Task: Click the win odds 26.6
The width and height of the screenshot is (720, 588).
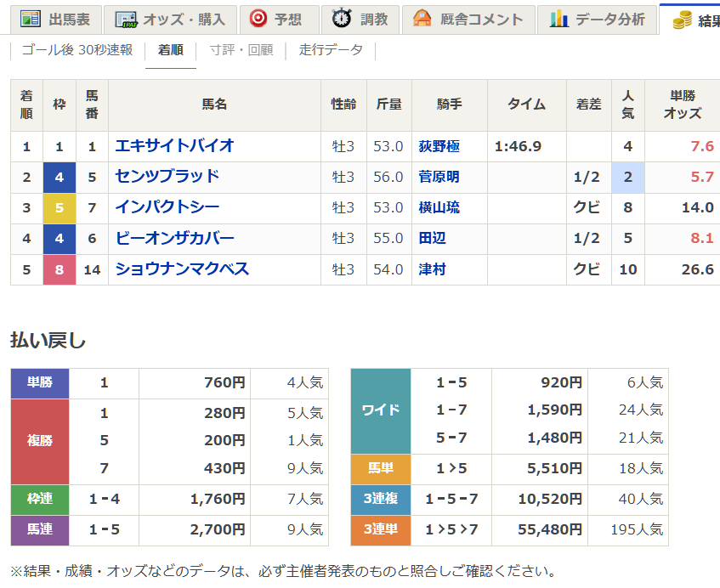Action: point(698,269)
